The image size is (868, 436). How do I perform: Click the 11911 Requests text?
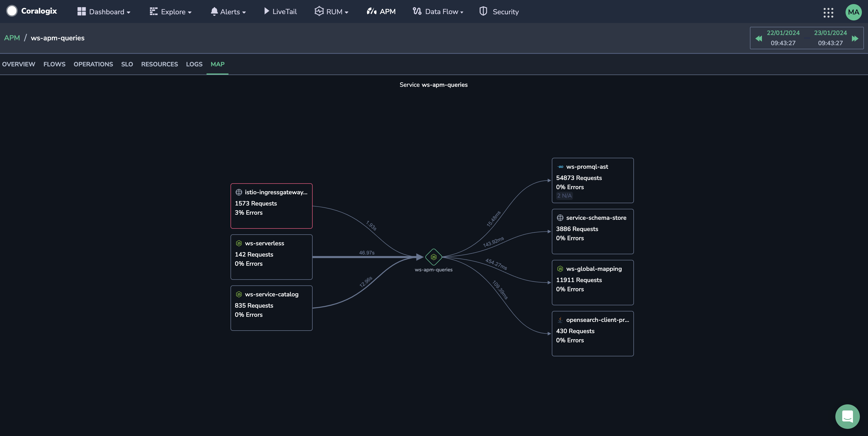point(579,280)
